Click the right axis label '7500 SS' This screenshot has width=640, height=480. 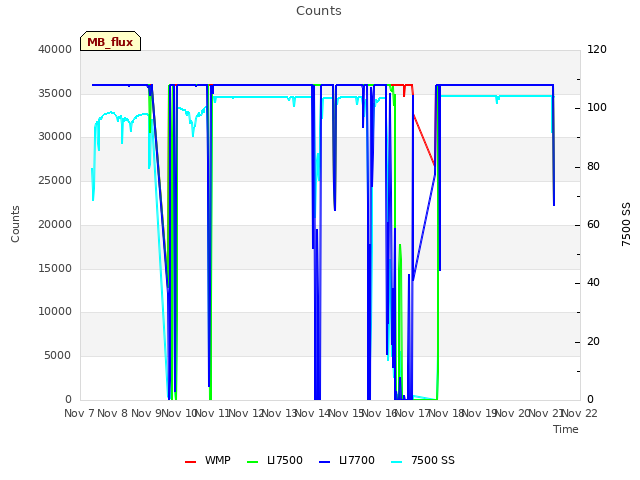pos(626,224)
